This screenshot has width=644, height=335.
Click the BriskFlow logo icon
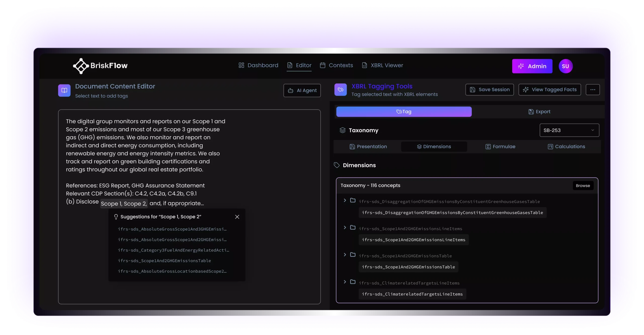click(81, 66)
